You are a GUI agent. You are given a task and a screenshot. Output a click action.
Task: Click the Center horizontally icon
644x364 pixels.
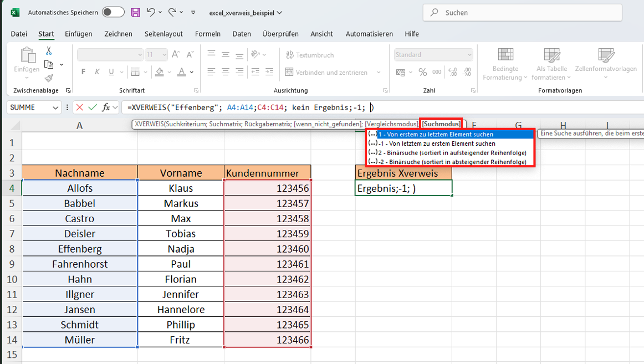click(226, 72)
